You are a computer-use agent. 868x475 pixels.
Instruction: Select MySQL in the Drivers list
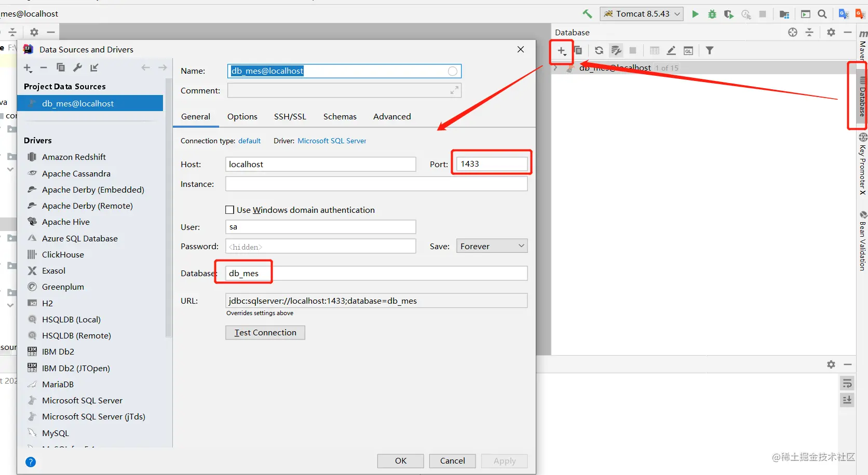[55, 433]
